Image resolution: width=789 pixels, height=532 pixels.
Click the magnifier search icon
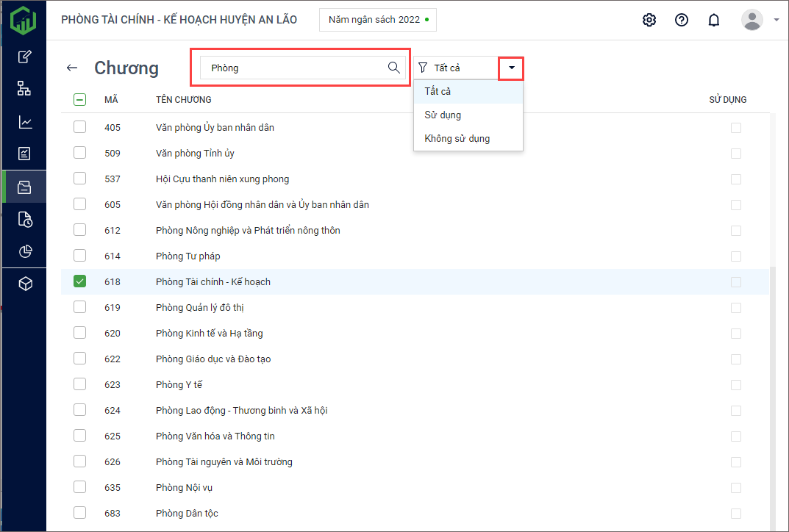click(x=393, y=68)
